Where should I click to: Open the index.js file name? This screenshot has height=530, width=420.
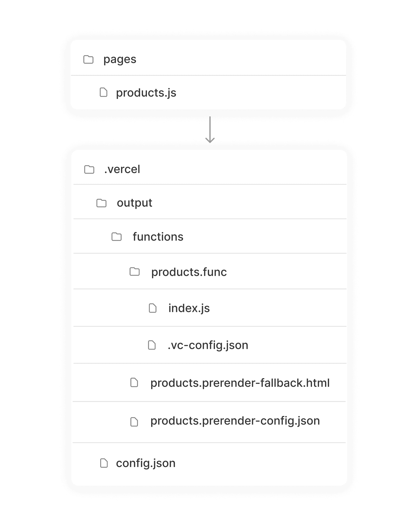[x=189, y=308]
